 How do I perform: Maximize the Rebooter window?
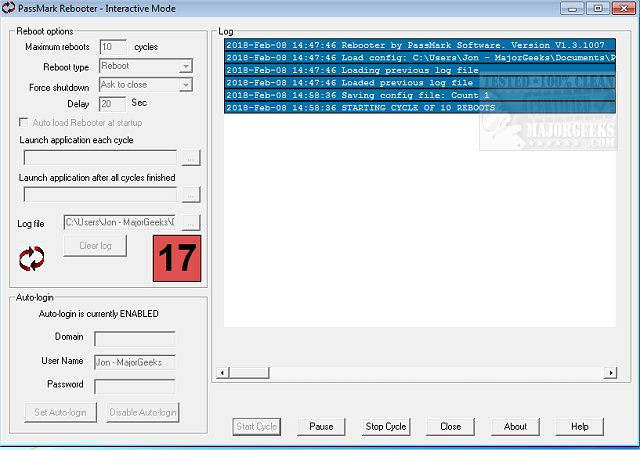(598, 8)
